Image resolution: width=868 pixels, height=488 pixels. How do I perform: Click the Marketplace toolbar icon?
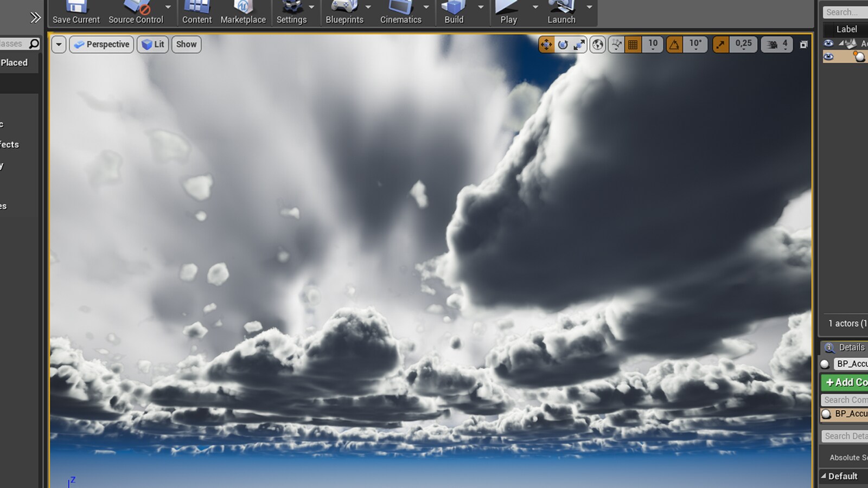243,10
